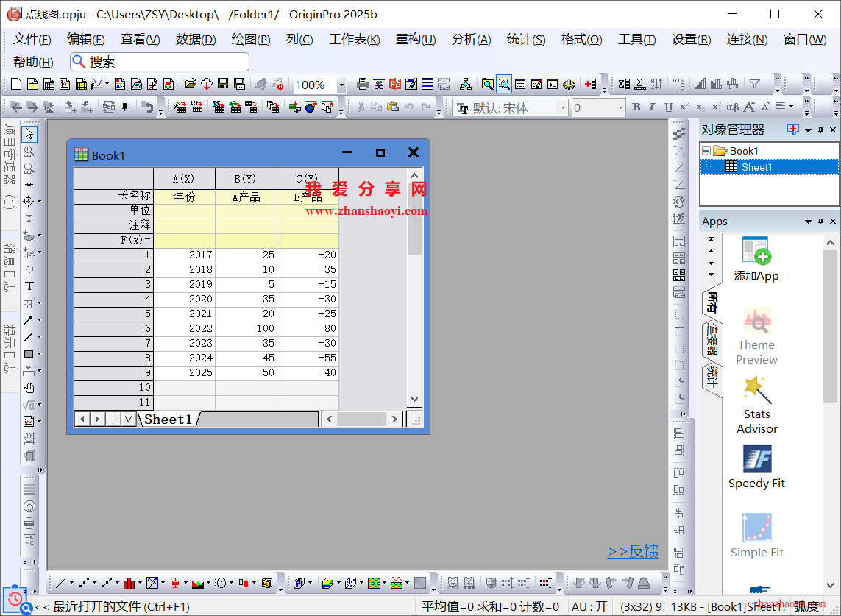Open the 100% zoom level dropdown

pos(341,85)
